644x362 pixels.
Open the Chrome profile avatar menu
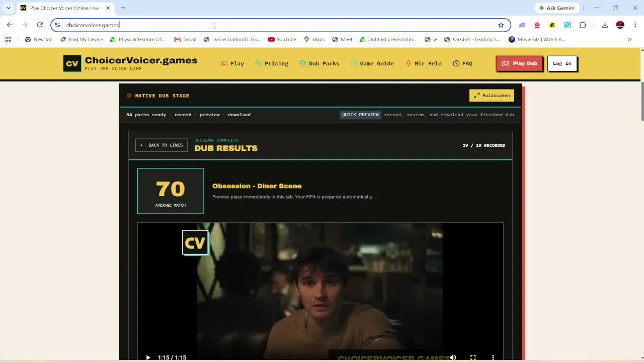[x=620, y=25]
